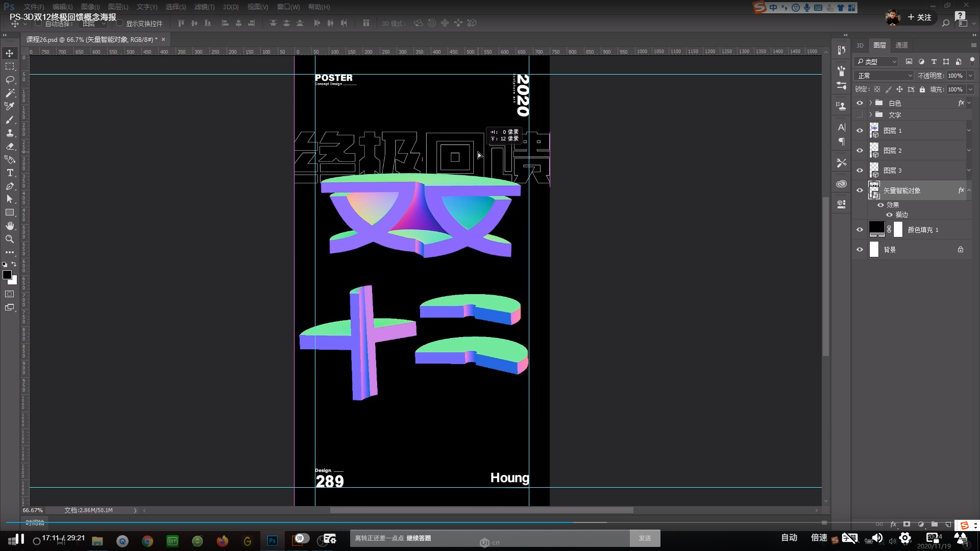Filter layers by adjustment layers
The width and height of the screenshot is (980, 551).
[x=921, y=61]
